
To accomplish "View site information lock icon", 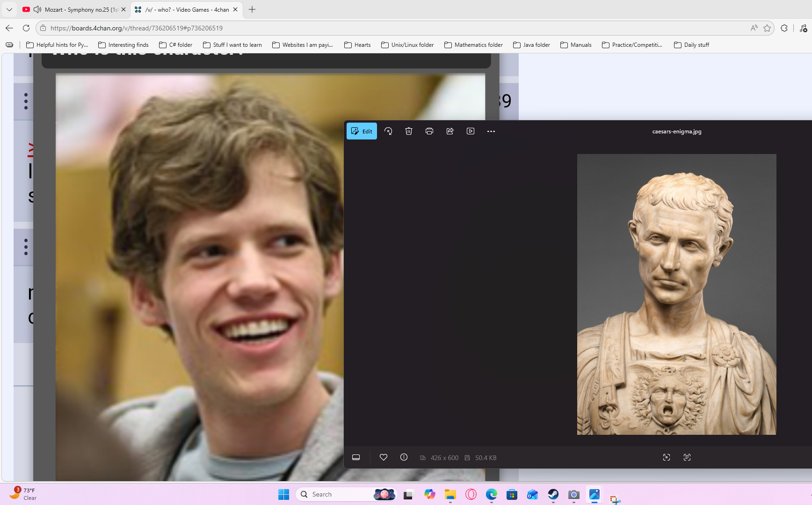I will click(x=43, y=28).
